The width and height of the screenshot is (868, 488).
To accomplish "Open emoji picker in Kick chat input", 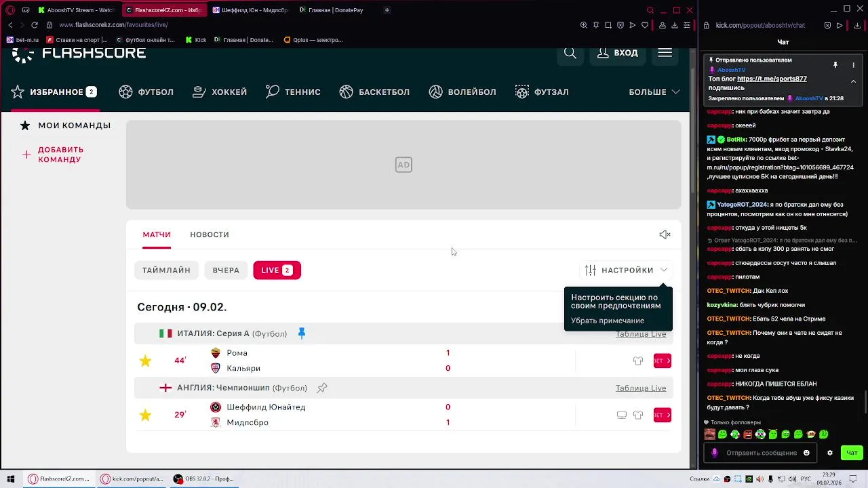I will [x=806, y=453].
